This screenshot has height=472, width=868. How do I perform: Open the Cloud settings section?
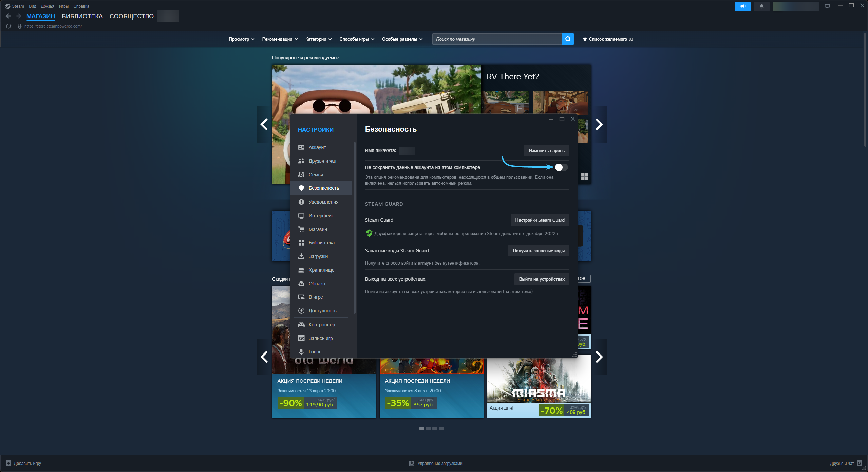tap(317, 284)
